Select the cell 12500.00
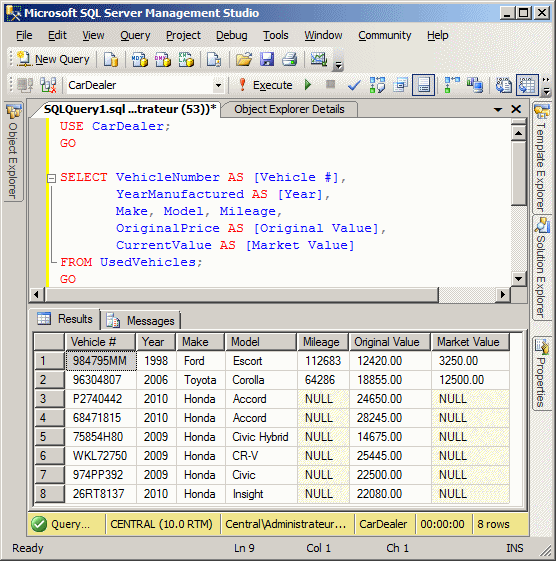The height and width of the screenshot is (561, 556). [x=470, y=380]
